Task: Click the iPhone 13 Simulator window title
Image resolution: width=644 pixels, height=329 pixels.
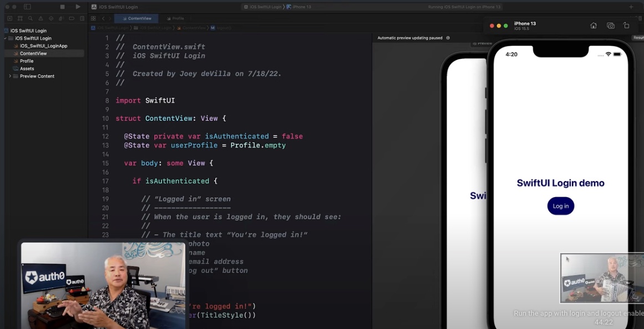Action: coord(525,23)
